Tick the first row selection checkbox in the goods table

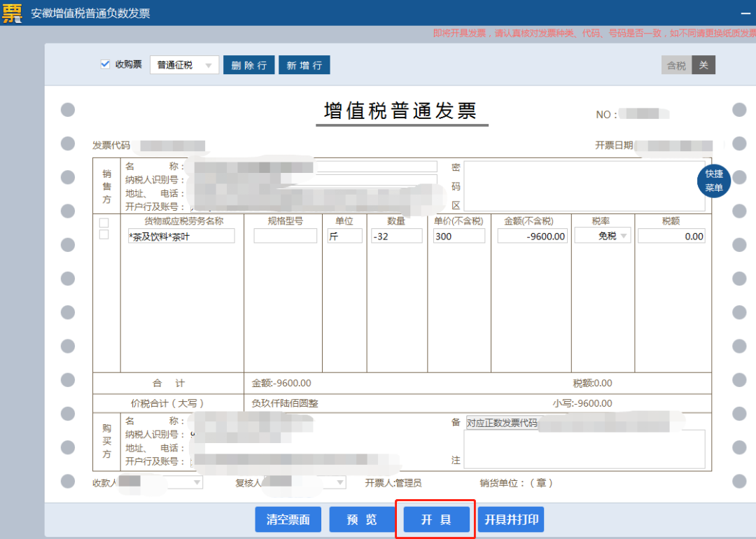(x=104, y=223)
